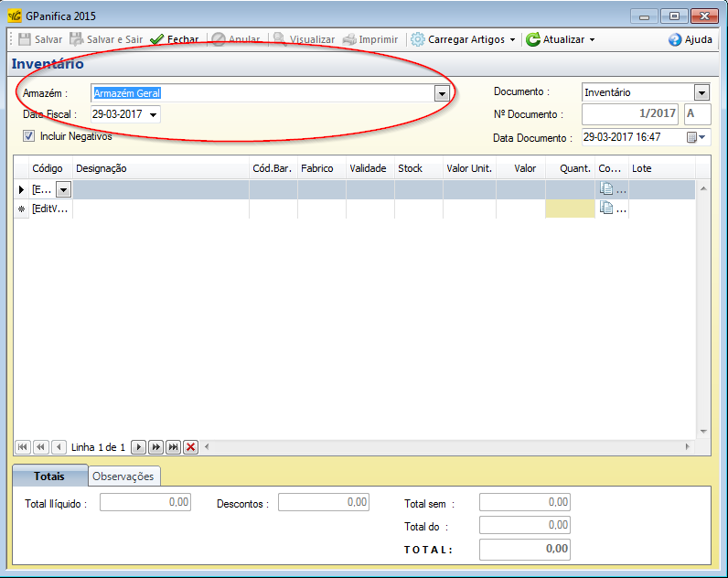Go to the first record navigation icon
The image size is (728, 578).
pyautogui.click(x=23, y=447)
